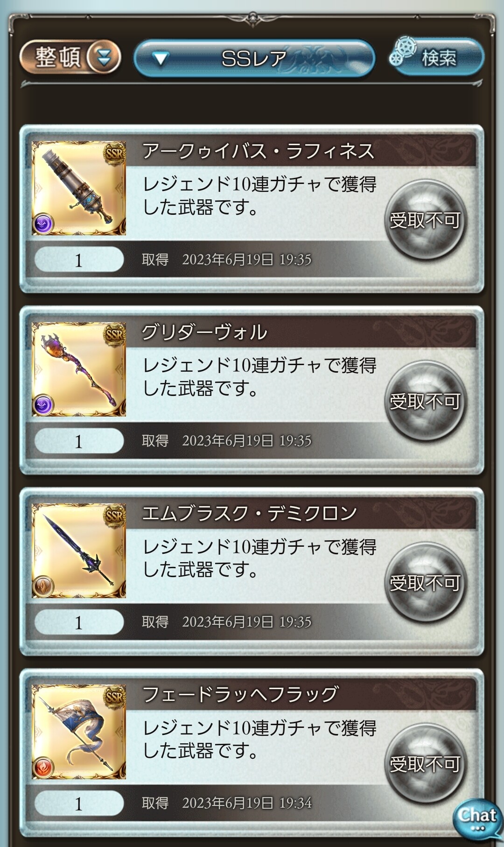This screenshot has width=504, height=847.
Task: Tap 受取不可 button for グリダーヴォル
Action: click(x=425, y=402)
